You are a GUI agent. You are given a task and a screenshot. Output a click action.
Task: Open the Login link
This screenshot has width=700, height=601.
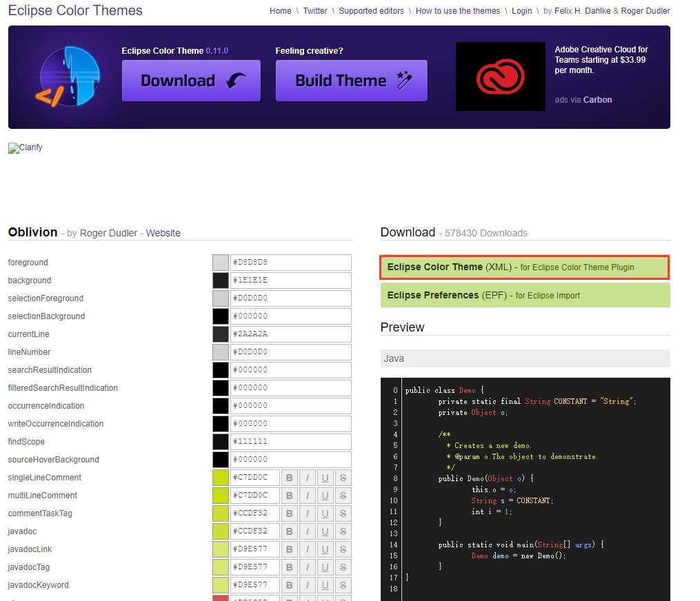click(x=522, y=11)
